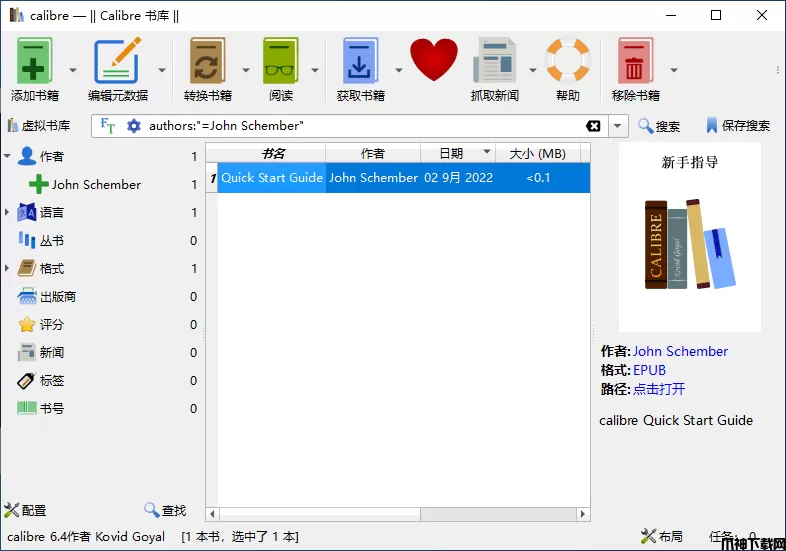
Task: Click the Help lifebuoy icon
Action: (568, 60)
